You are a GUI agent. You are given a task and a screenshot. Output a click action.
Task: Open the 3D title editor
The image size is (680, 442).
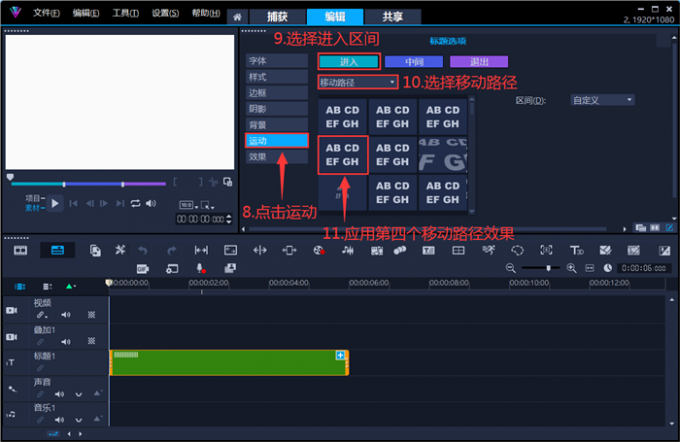(x=576, y=250)
